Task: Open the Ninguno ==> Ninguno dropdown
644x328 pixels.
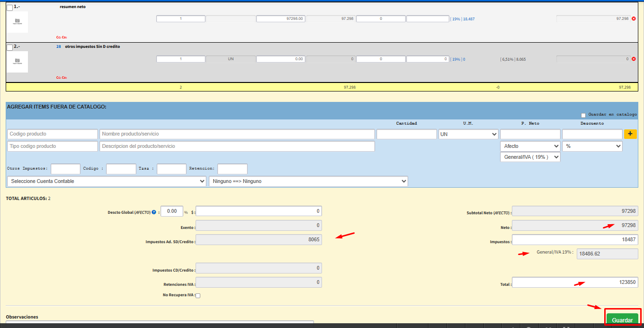Action: pyautogui.click(x=308, y=181)
